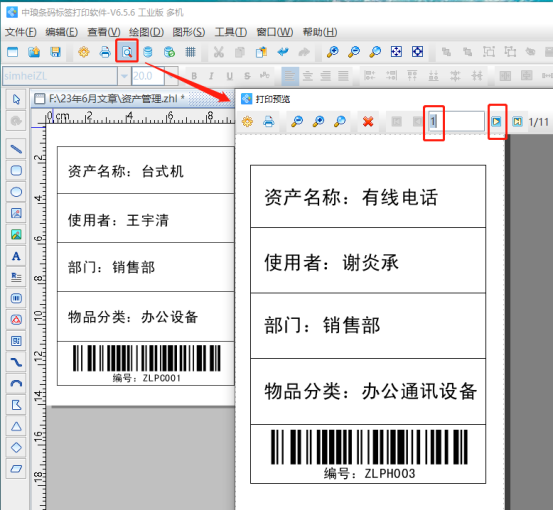Zoom out using the main toolbar magnifier minus
554x511 pixels.
click(354, 52)
